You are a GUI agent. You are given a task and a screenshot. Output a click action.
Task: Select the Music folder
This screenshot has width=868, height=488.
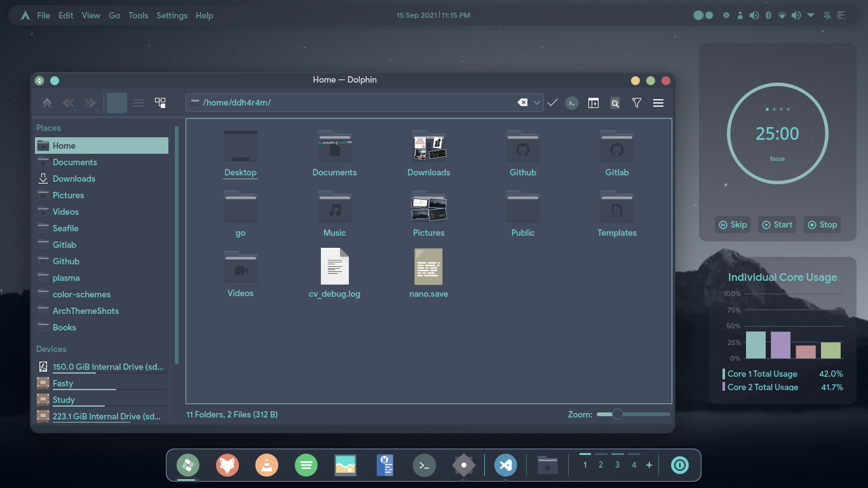click(335, 207)
